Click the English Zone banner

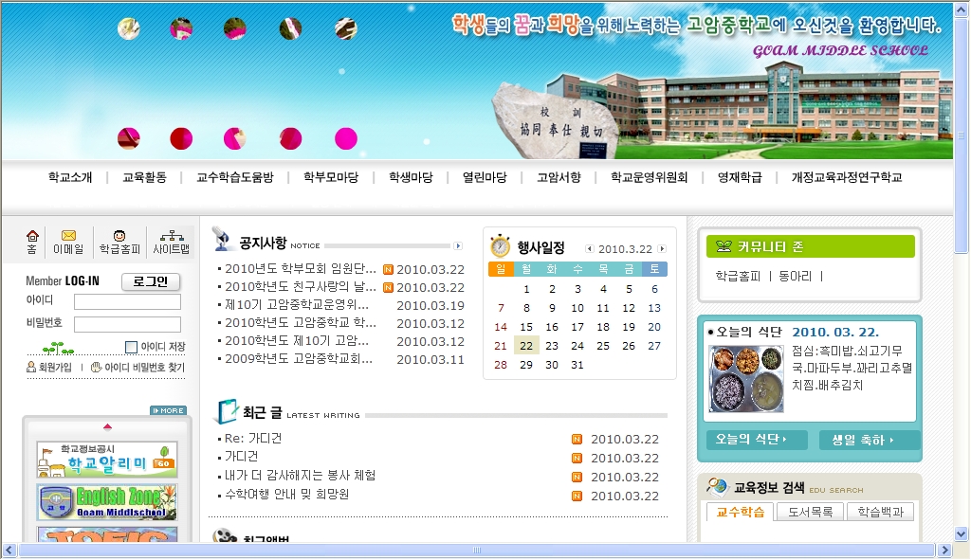[x=106, y=502]
